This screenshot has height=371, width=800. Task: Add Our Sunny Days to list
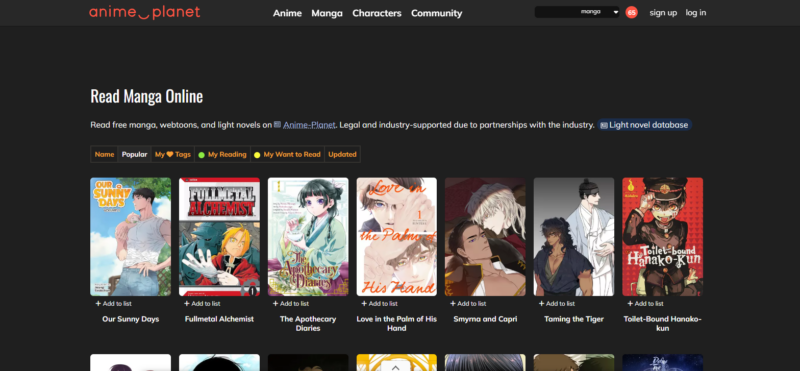(113, 304)
